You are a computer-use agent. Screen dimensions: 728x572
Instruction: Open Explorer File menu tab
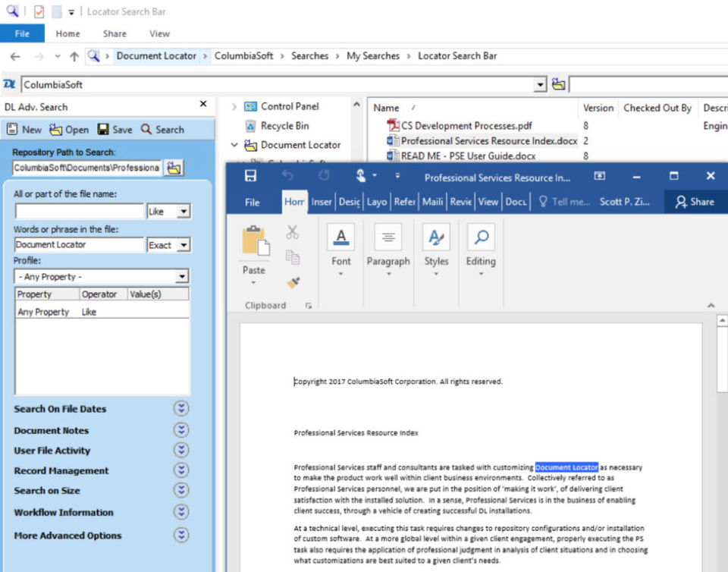point(22,33)
